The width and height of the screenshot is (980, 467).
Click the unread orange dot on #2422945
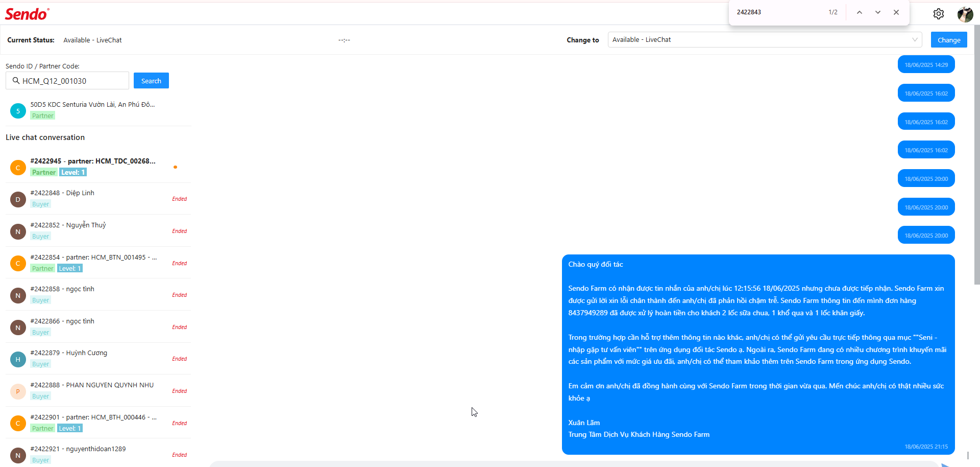tap(175, 167)
